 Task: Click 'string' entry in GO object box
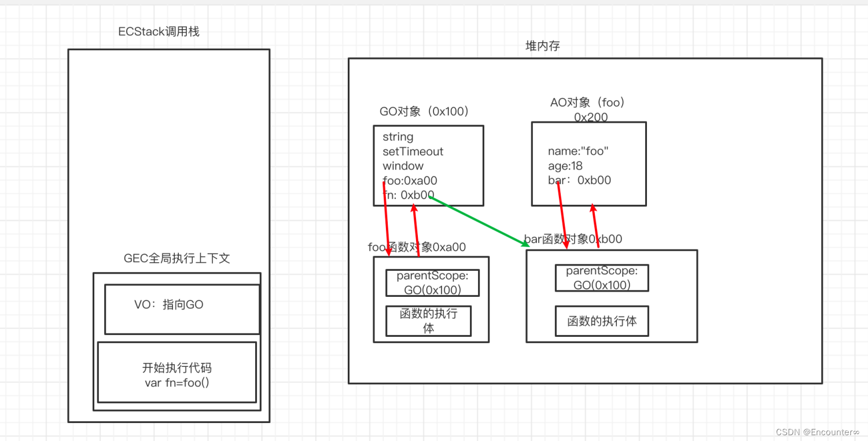398,137
